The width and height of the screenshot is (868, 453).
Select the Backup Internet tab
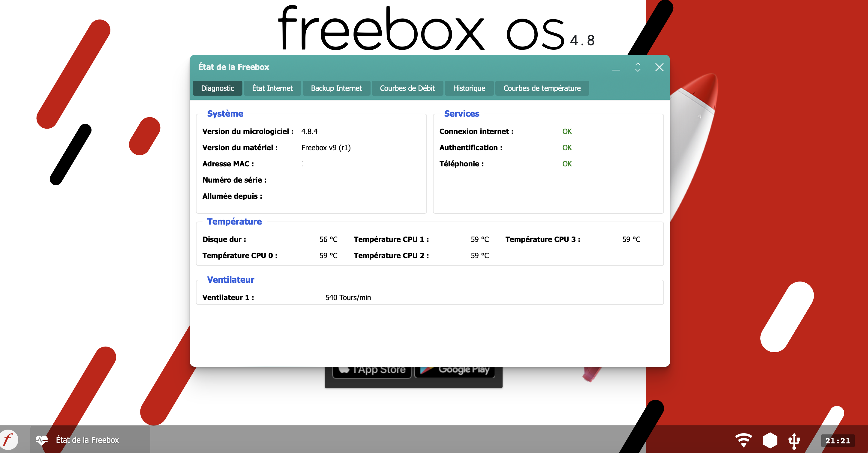click(336, 88)
